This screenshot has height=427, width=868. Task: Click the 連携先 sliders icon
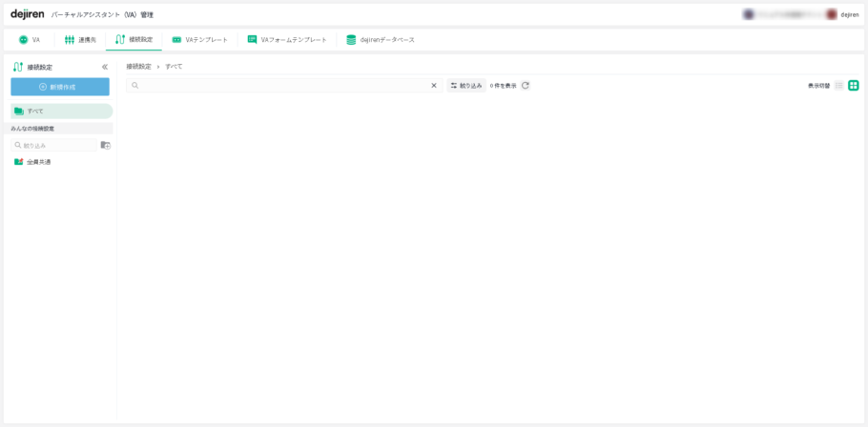pos(70,40)
